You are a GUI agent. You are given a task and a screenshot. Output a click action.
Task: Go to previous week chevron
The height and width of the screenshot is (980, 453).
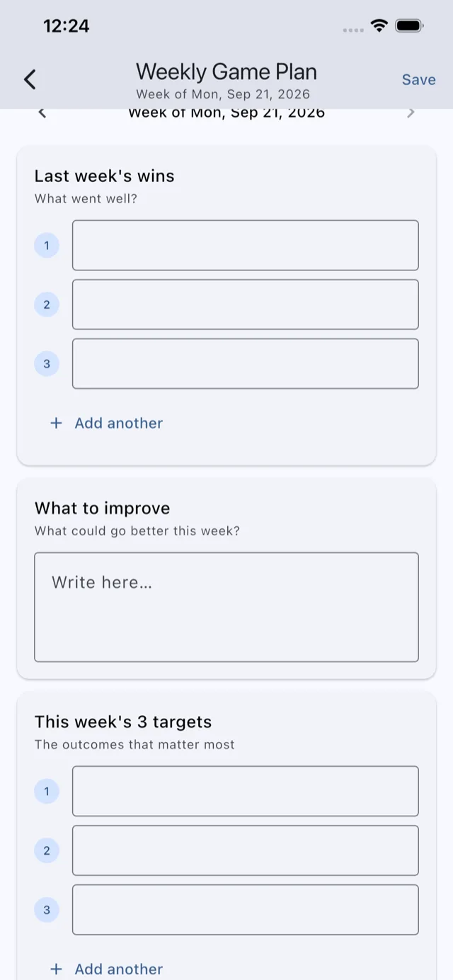[42, 113]
